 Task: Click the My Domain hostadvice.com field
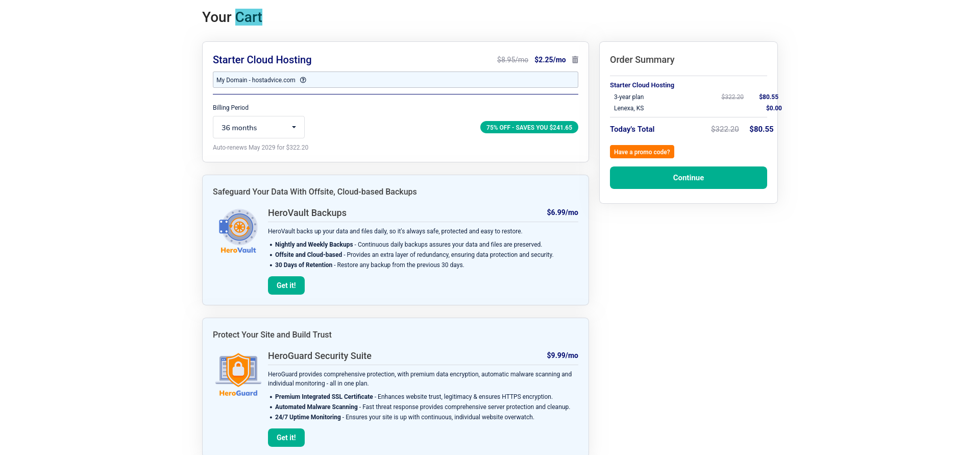tap(396, 80)
